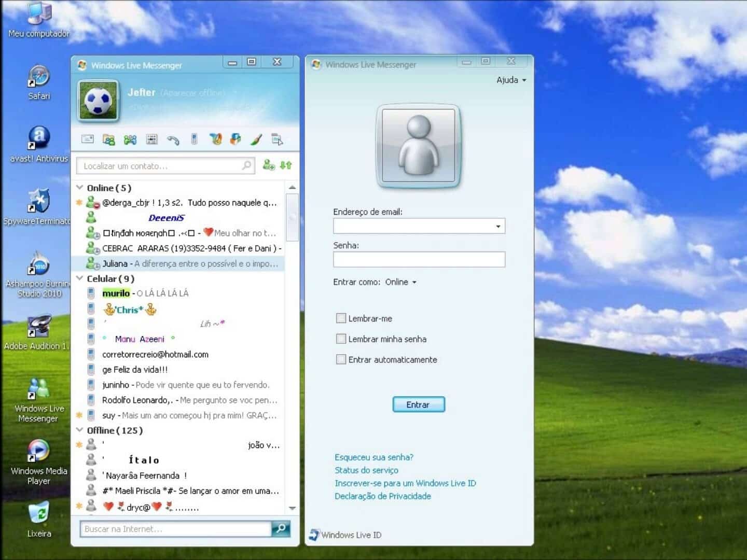This screenshot has width=747, height=560.
Task: Open Status do serviço link
Action: 366,470
